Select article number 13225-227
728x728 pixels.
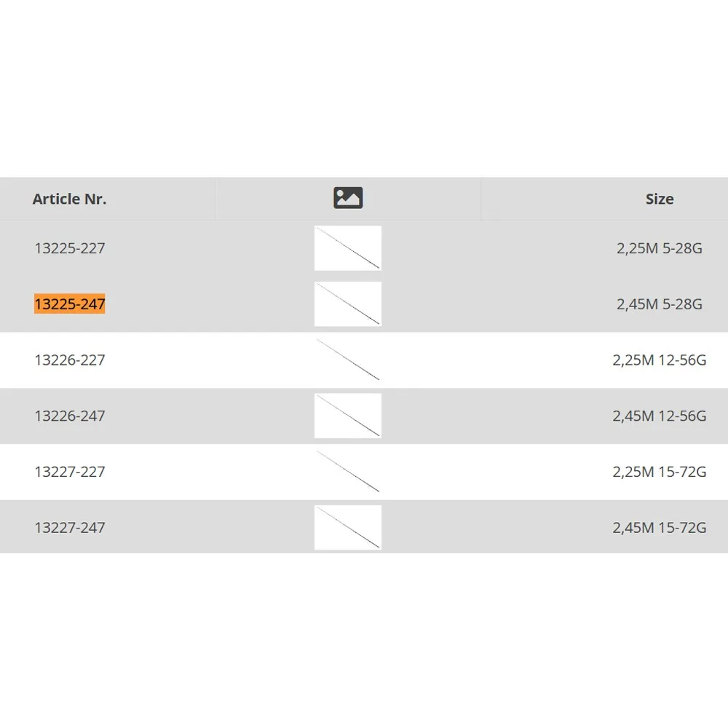(x=70, y=248)
